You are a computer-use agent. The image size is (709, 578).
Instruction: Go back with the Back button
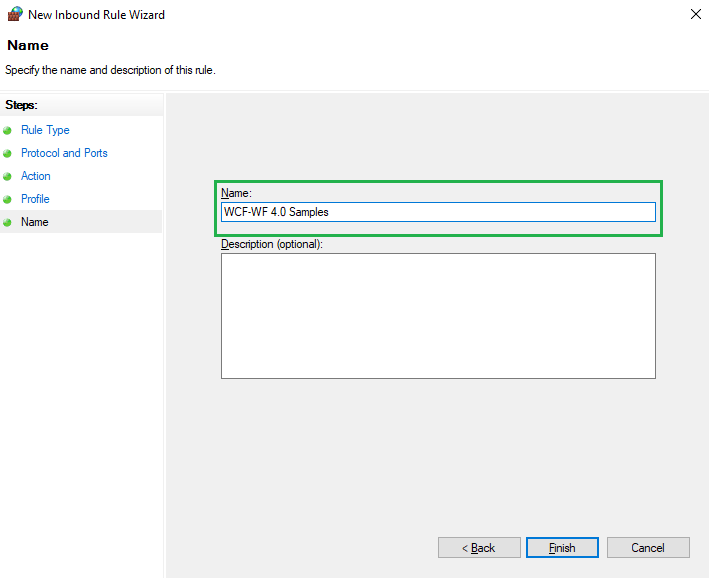click(x=479, y=548)
